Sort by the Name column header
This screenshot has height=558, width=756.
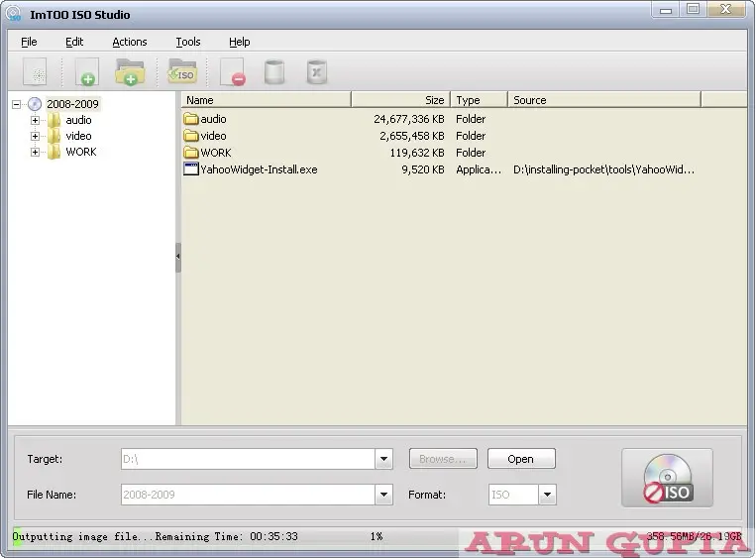click(x=267, y=100)
